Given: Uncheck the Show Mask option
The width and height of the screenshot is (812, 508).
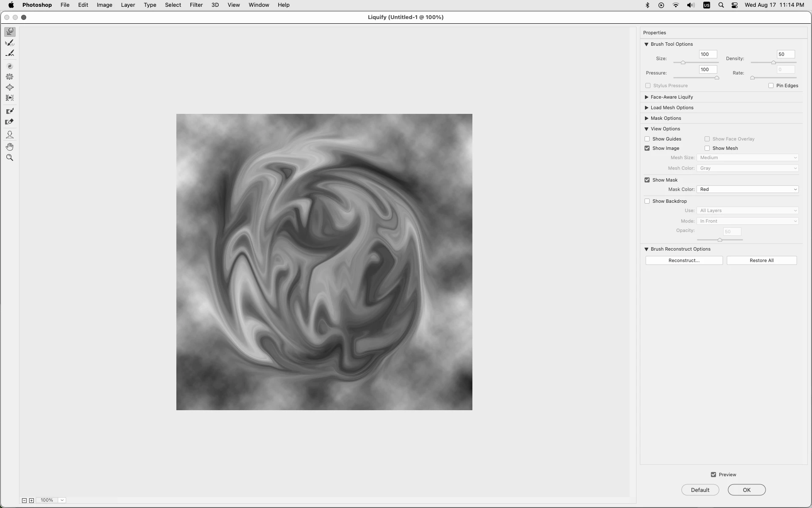Looking at the screenshot, I should [647, 180].
